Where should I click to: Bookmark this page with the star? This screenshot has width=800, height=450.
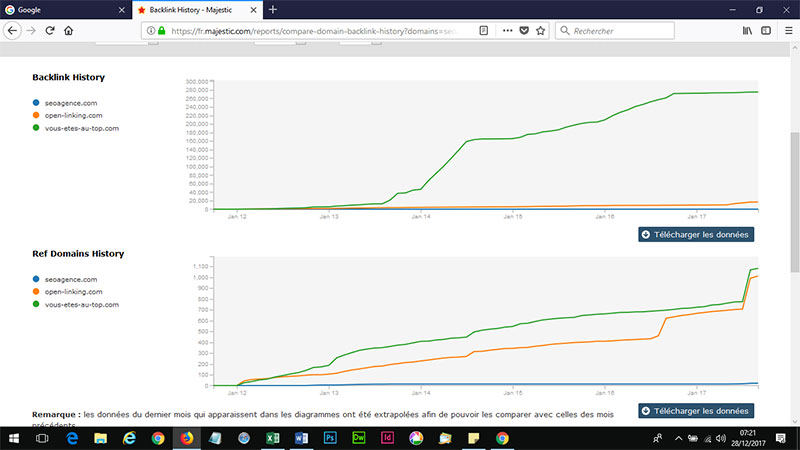[541, 31]
